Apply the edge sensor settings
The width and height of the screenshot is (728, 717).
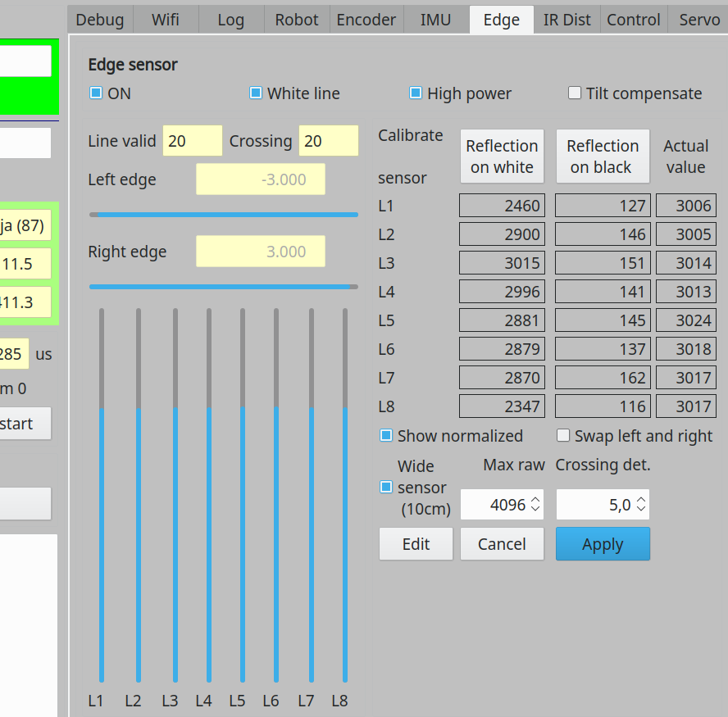[603, 543]
